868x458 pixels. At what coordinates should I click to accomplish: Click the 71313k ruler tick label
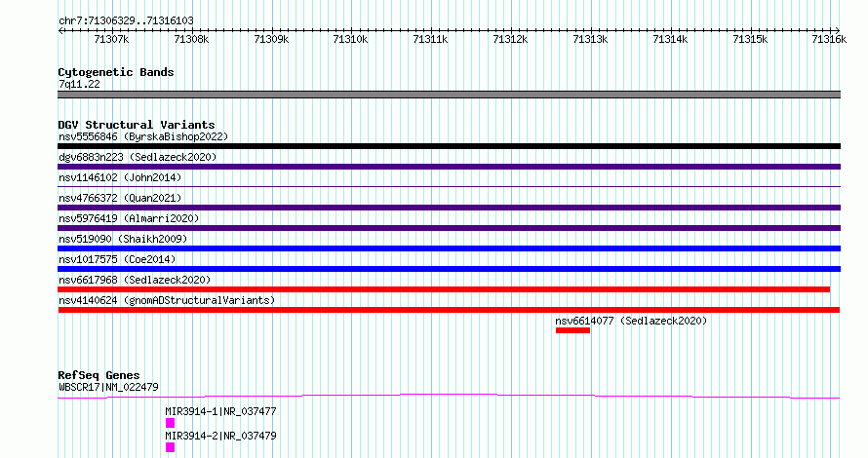(x=590, y=39)
